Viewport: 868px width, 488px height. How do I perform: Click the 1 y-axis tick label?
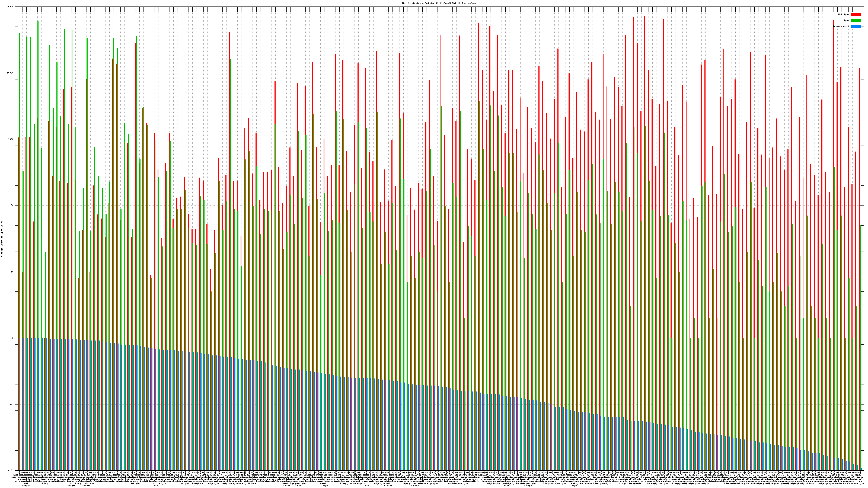coord(13,338)
